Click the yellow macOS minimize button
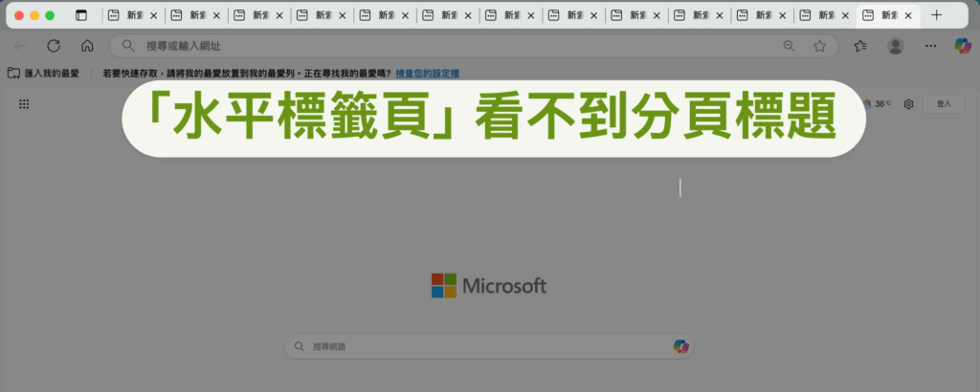The image size is (980, 392). tap(34, 15)
